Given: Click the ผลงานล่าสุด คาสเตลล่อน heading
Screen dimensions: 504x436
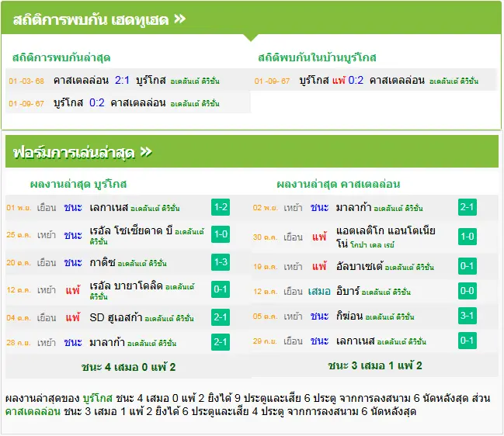Looking at the screenshot, I should pyautogui.click(x=338, y=185).
